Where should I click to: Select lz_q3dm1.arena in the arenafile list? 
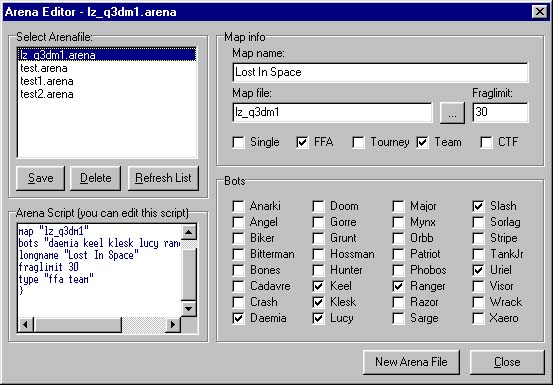pyautogui.click(x=107, y=55)
